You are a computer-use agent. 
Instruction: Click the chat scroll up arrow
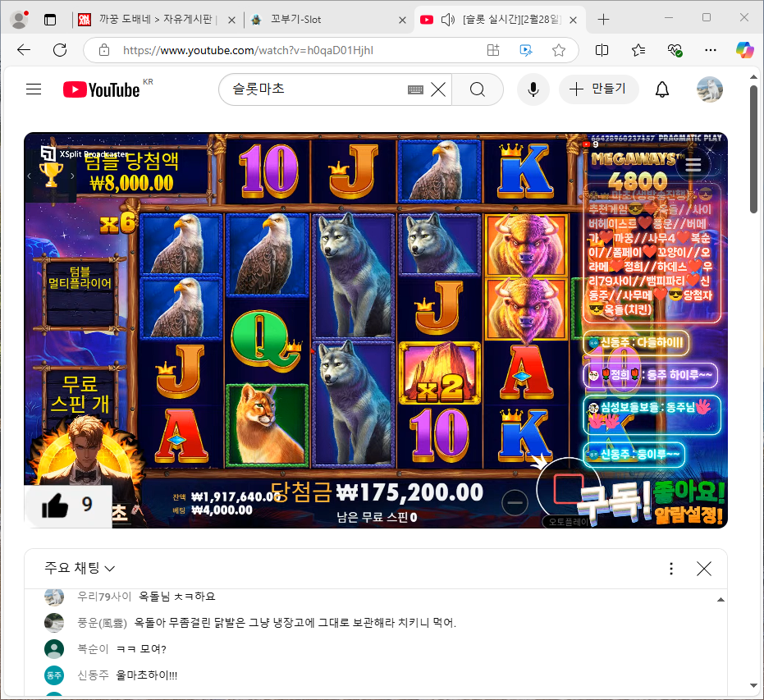[721, 600]
